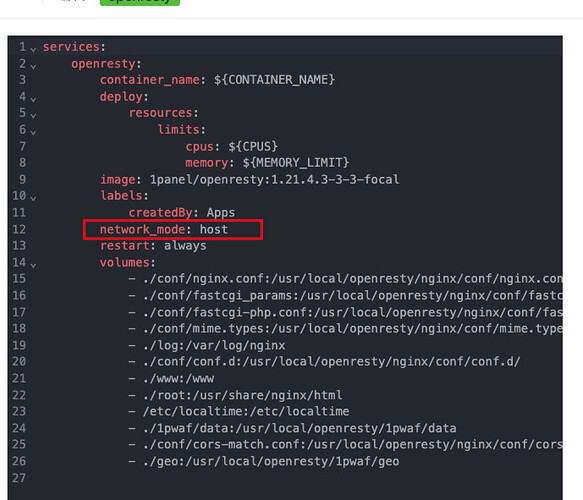Collapse the openresty block fold arrow
Viewport: 583px width, 500px height.
tap(33, 66)
